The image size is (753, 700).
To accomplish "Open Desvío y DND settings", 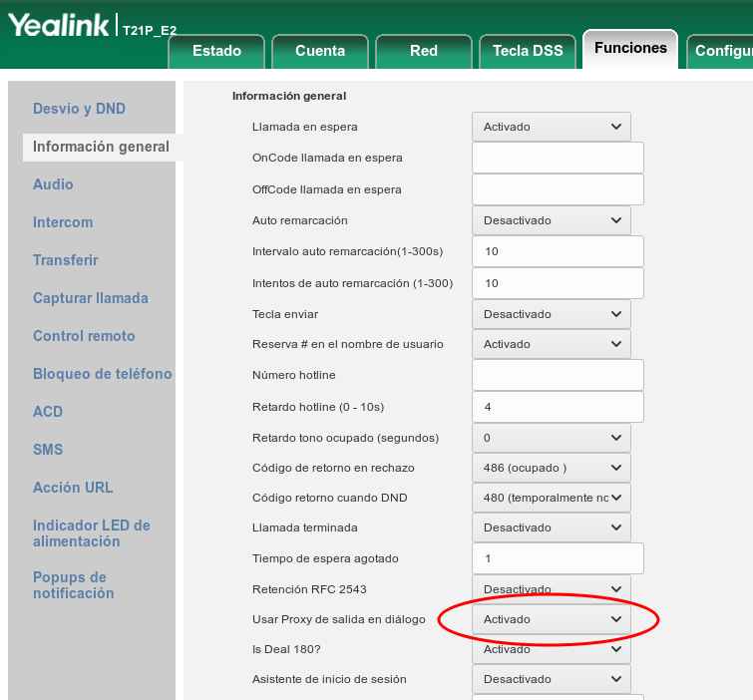I will pyautogui.click(x=79, y=109).
